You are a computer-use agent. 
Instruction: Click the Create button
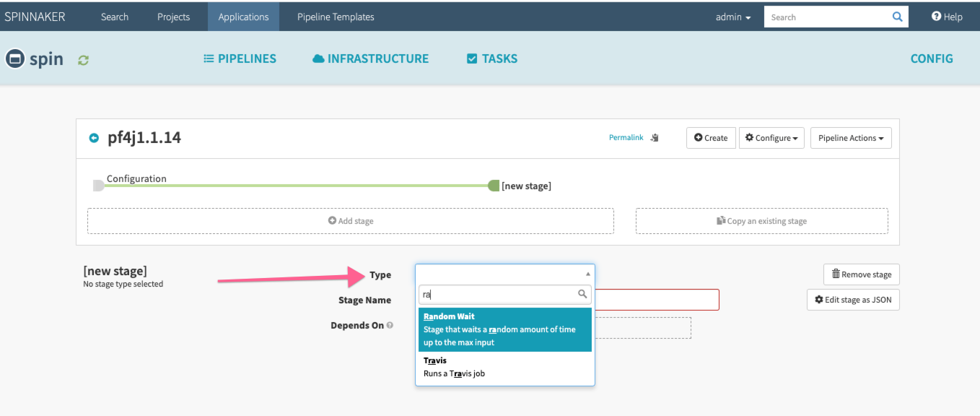tap(711, 138)
